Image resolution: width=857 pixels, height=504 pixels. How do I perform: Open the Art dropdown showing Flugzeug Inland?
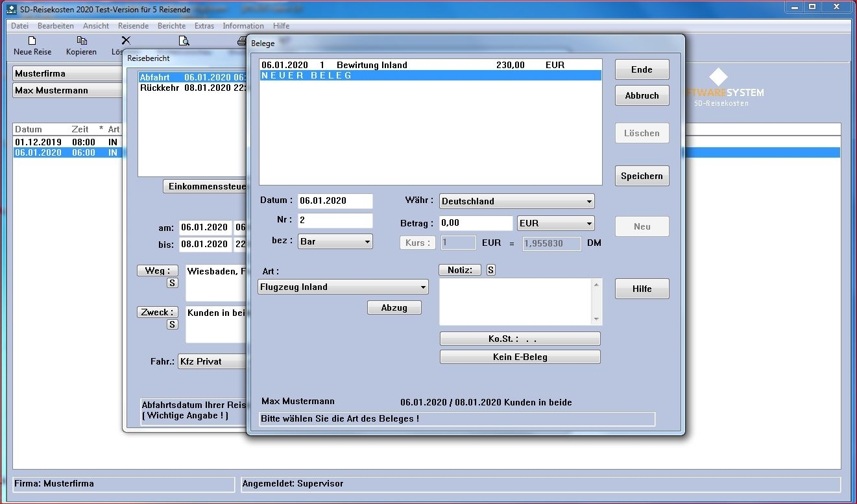(x=343, y=287)
